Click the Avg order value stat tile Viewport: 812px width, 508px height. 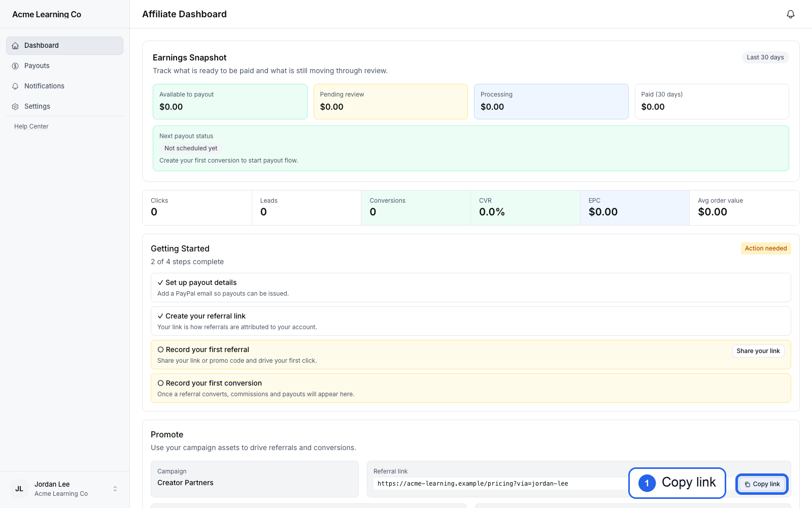pos(745,208)
